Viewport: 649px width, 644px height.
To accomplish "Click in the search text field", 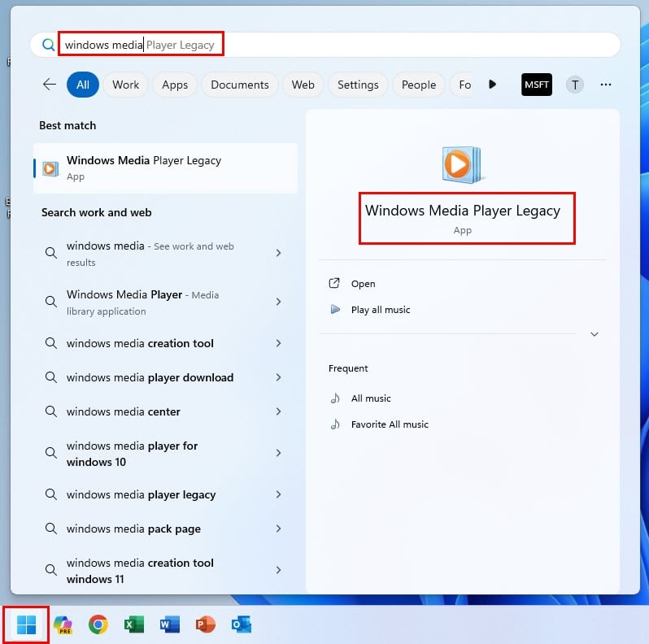I will [325, 44].
